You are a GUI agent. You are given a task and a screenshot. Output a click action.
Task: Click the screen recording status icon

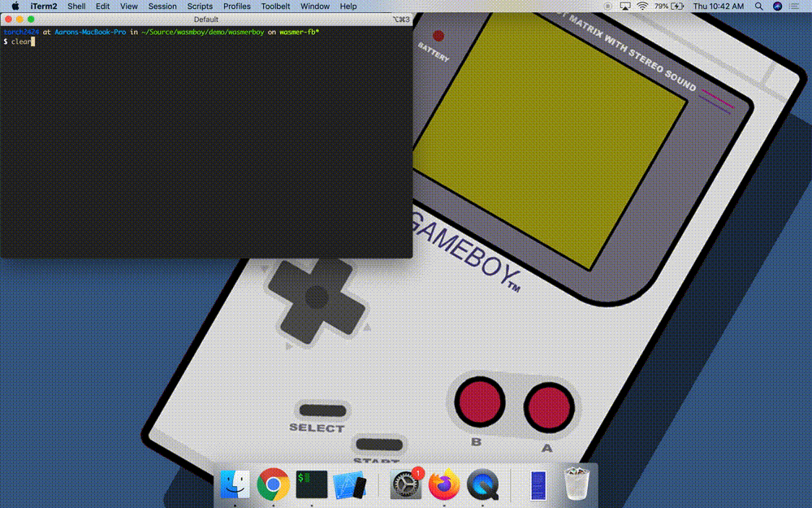click(x=608, y=7)
